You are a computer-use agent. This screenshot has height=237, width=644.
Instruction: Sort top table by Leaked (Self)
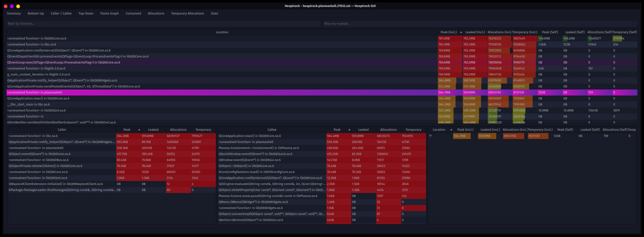(x=575, y=32)
